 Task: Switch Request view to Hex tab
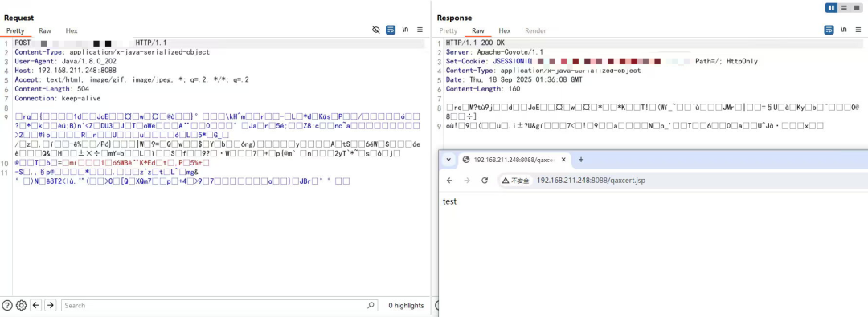72,31
